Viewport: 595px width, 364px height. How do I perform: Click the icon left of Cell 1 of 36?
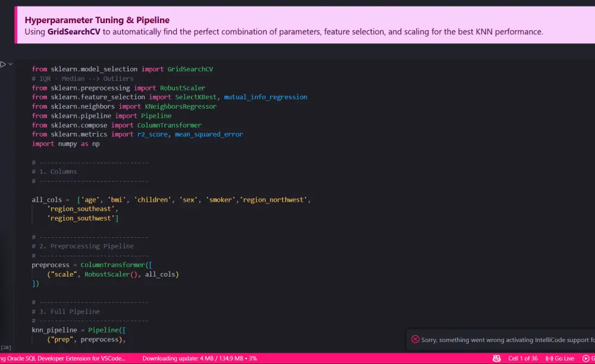pos(497,359)
